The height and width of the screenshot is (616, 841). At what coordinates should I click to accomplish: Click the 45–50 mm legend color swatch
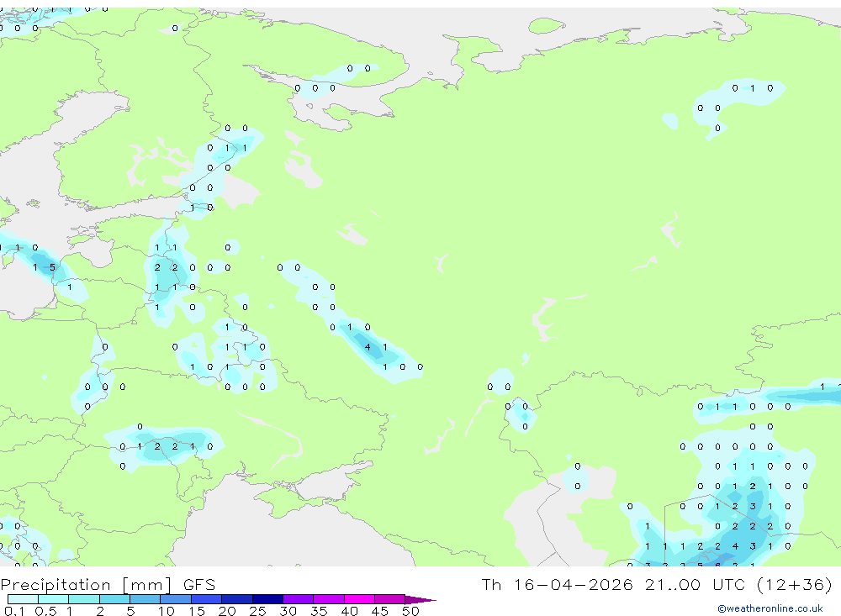(390, 599)
